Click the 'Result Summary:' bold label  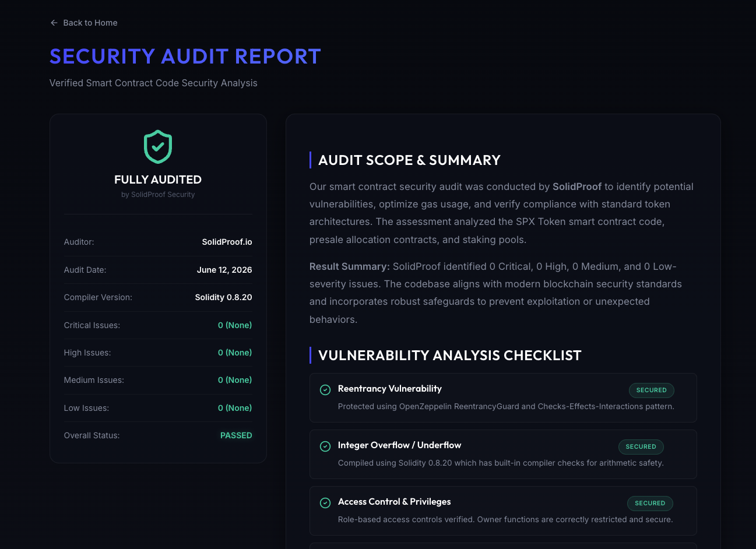pyautogui.click(x=350, y=266)
